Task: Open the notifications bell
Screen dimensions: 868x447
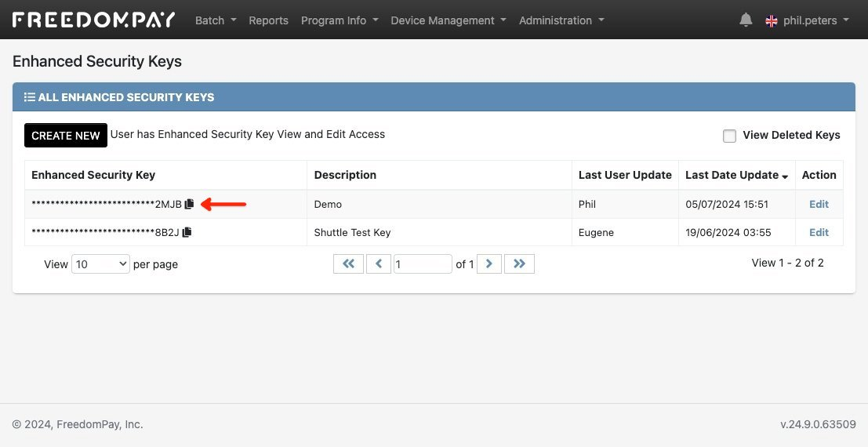Action: pyautogui.click(x=746, y=20)
